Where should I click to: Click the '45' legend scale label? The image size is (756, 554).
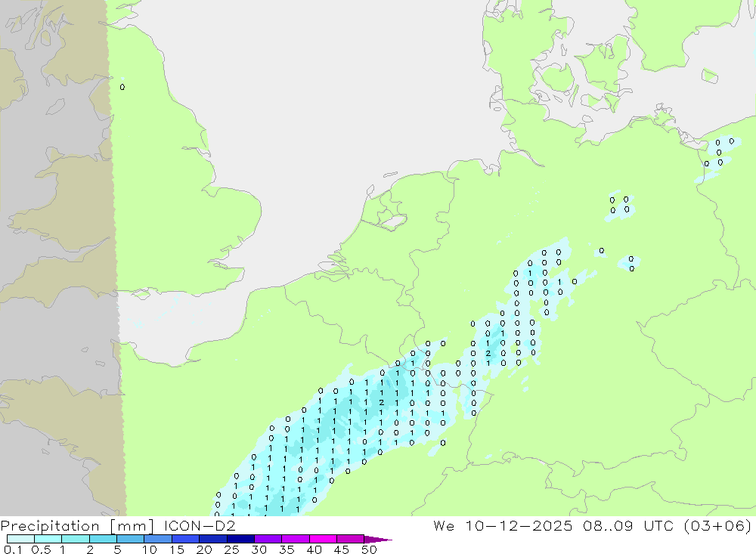click(342, 549)
